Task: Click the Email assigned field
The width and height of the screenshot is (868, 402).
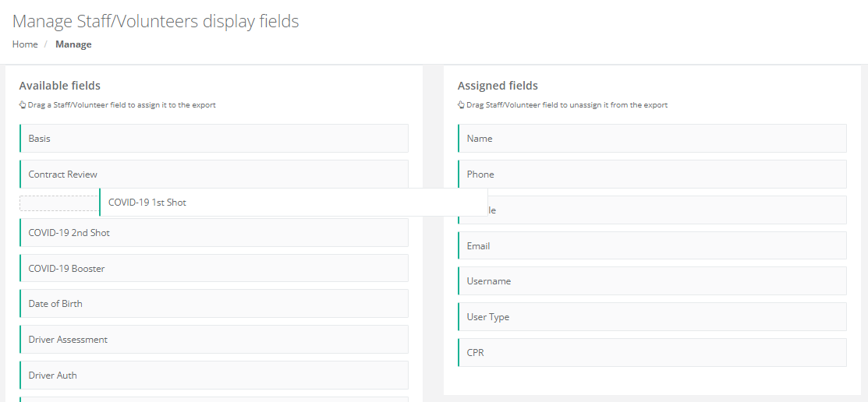Action: (652, 245)
